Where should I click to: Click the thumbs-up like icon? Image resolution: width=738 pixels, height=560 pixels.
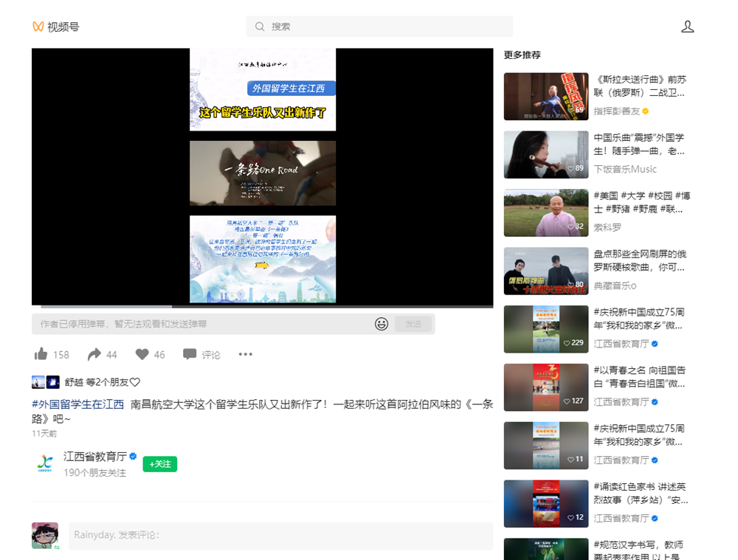pos(41,354)
